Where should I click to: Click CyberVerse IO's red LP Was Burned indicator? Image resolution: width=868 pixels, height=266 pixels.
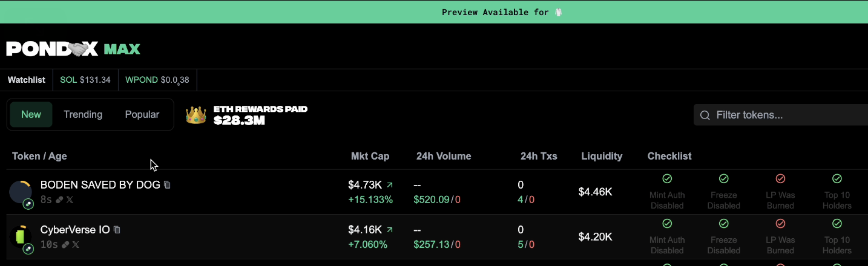780,224
